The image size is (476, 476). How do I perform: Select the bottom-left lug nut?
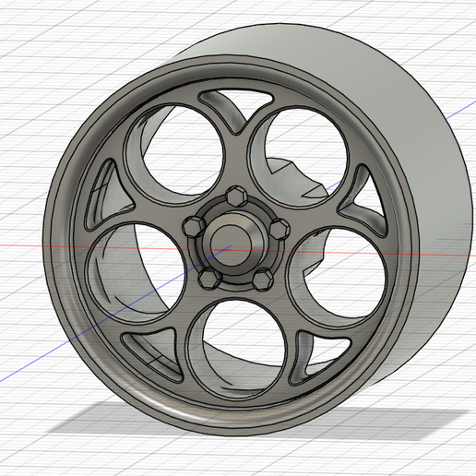(210, 278)
